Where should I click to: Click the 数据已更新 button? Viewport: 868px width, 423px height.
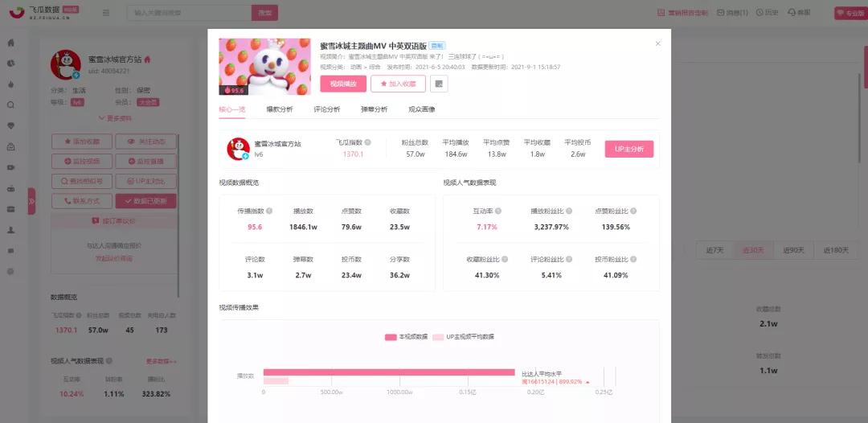(x=146, y=201)
